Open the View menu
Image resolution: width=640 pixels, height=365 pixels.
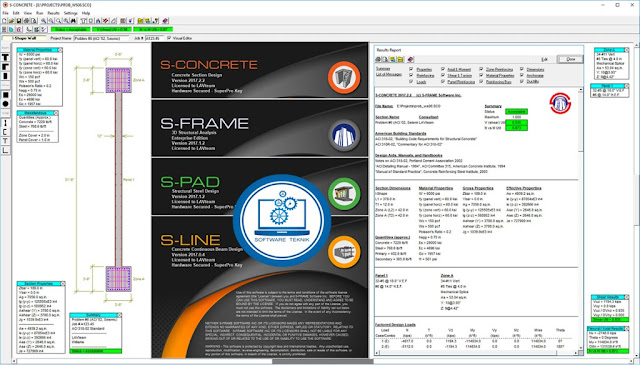(27, 13)
